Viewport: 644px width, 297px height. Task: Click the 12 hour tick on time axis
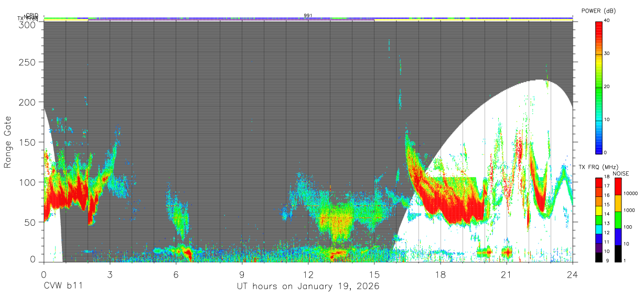(x=308, y=274)
